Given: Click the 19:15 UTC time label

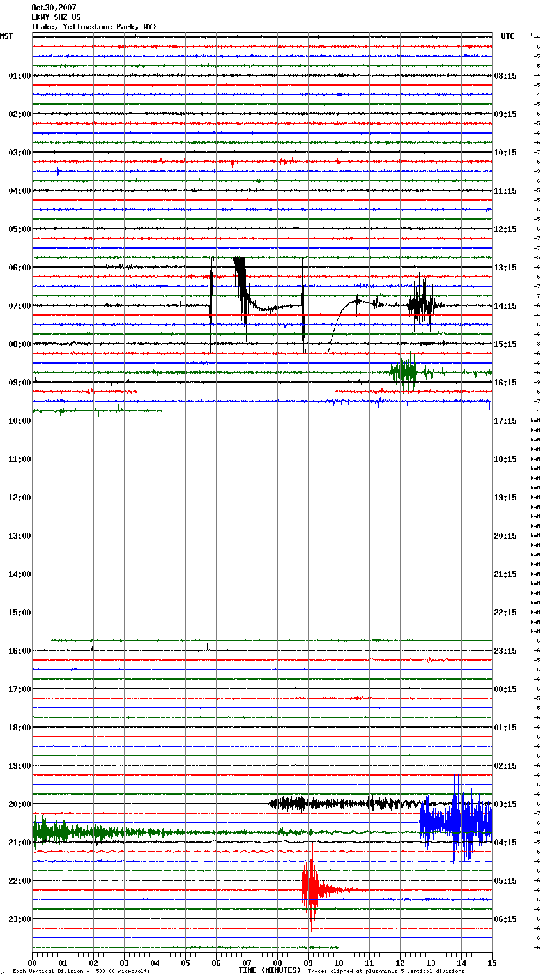Looking at the screenshot, I should (x=505, y=498).
